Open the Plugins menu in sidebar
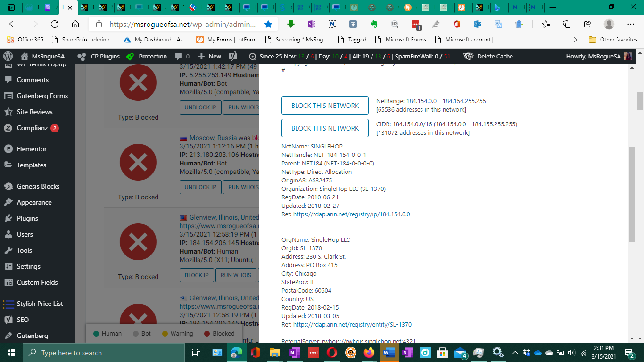Image resolution: width=644 pixels, height=362 pixels. (27, 218)
